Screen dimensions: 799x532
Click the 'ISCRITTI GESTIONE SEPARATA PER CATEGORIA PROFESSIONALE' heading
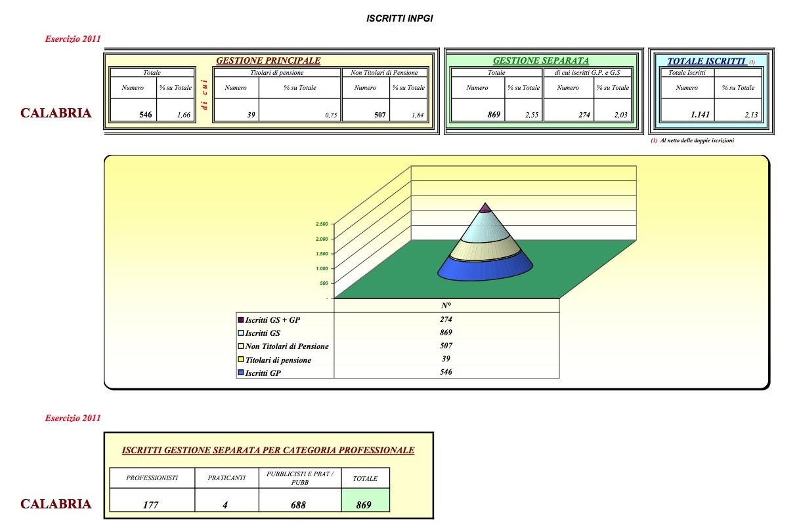click(269, 450)
